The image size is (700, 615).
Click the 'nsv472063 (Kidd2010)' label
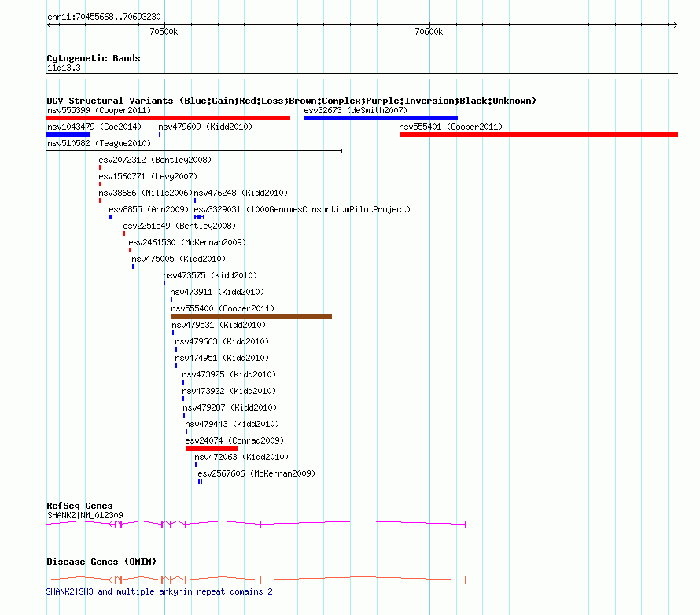pos(241,457)
